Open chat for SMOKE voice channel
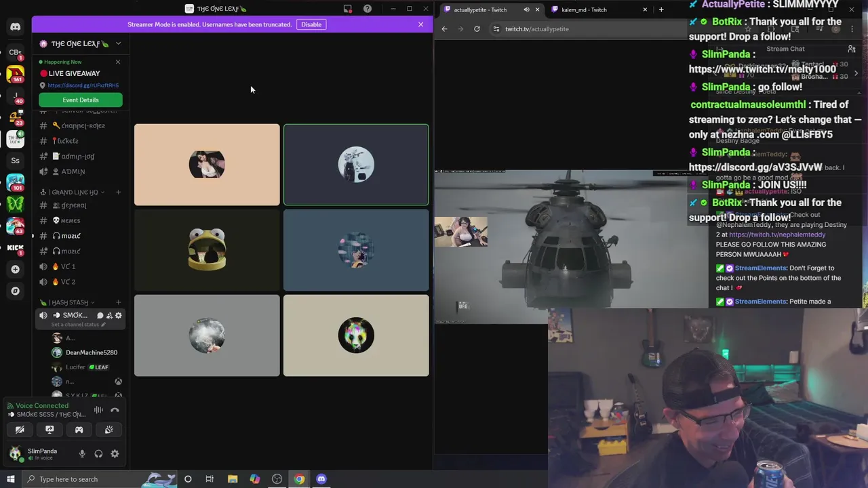The image size is (868, 488). pos(100,315)
